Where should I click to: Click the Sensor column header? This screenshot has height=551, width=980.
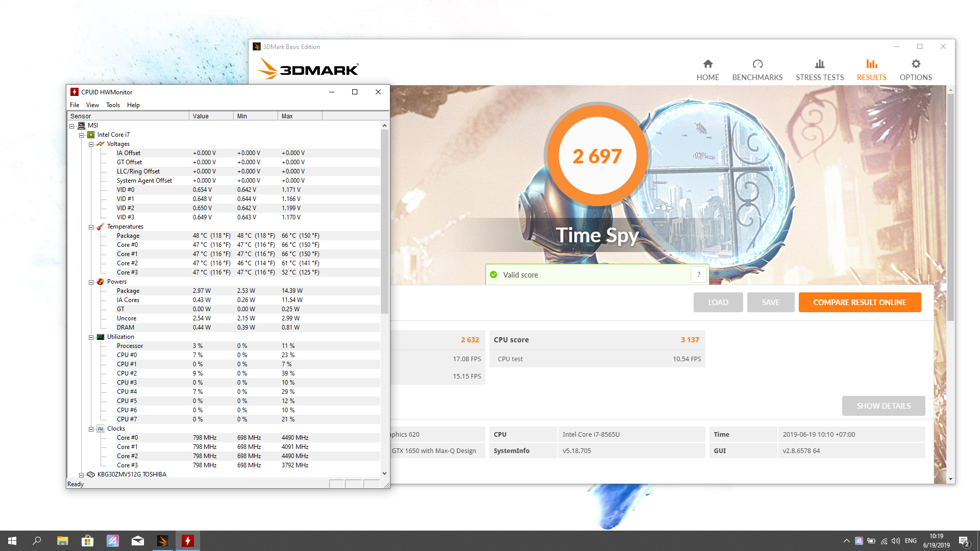tap(128, 116)
